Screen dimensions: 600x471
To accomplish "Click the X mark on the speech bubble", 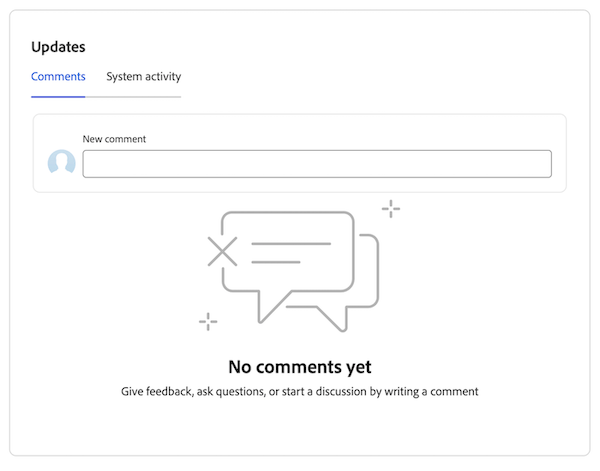I will click(222, 251).
